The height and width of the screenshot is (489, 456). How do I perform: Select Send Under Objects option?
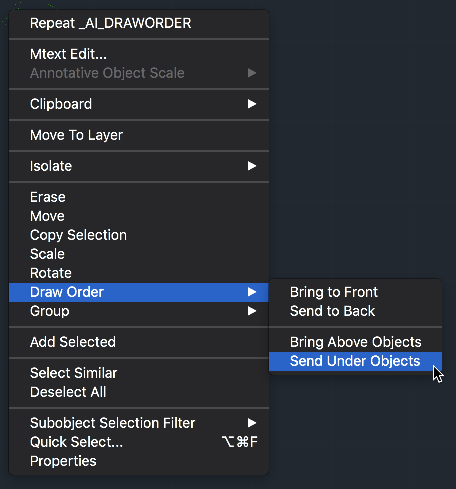click(x=355, y=361)
